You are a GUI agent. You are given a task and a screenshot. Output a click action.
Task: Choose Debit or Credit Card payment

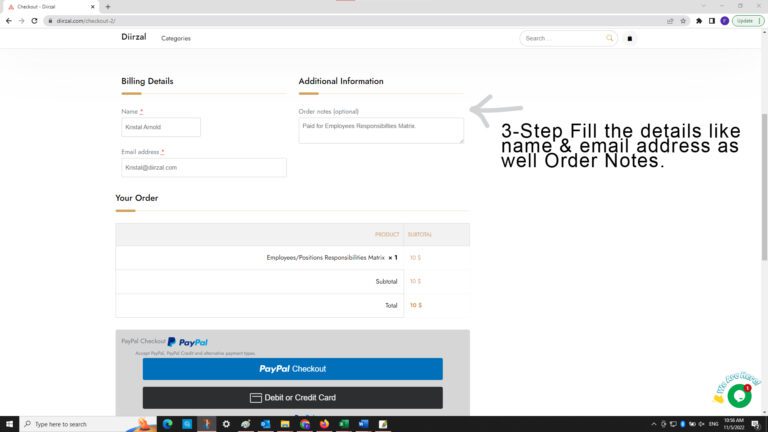[292, 398]
